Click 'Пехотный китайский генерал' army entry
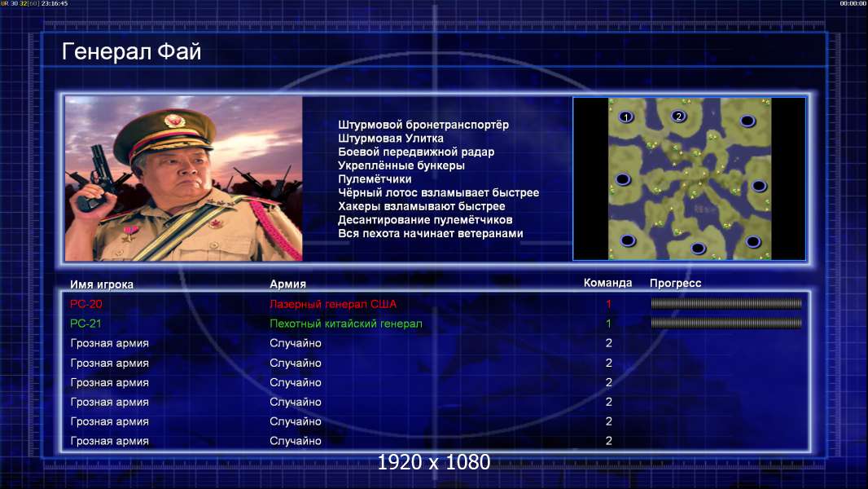868x489 pixels. 346,324
